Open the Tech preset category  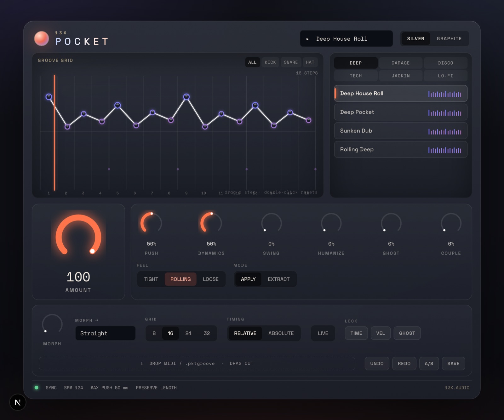click(356, 76)
